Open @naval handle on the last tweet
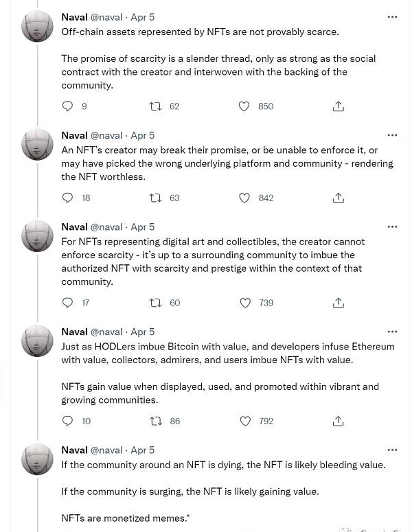The width and height of the screenshot is (412, 532). point(106,450)
